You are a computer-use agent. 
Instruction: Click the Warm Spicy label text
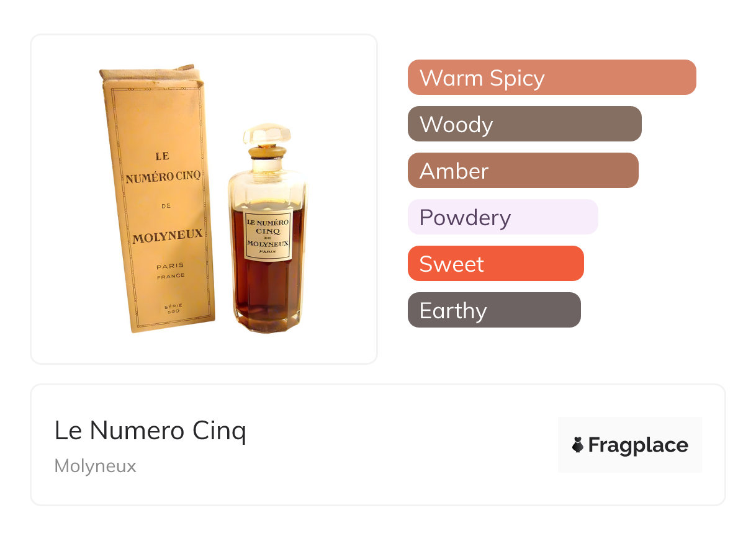tap(482, 78)
